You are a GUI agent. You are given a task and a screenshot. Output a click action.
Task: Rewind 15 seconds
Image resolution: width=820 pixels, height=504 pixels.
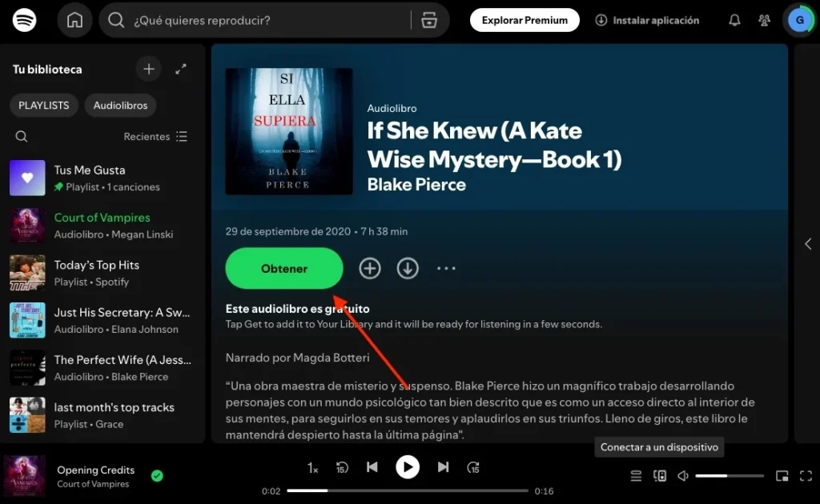(x=342, y=468)
